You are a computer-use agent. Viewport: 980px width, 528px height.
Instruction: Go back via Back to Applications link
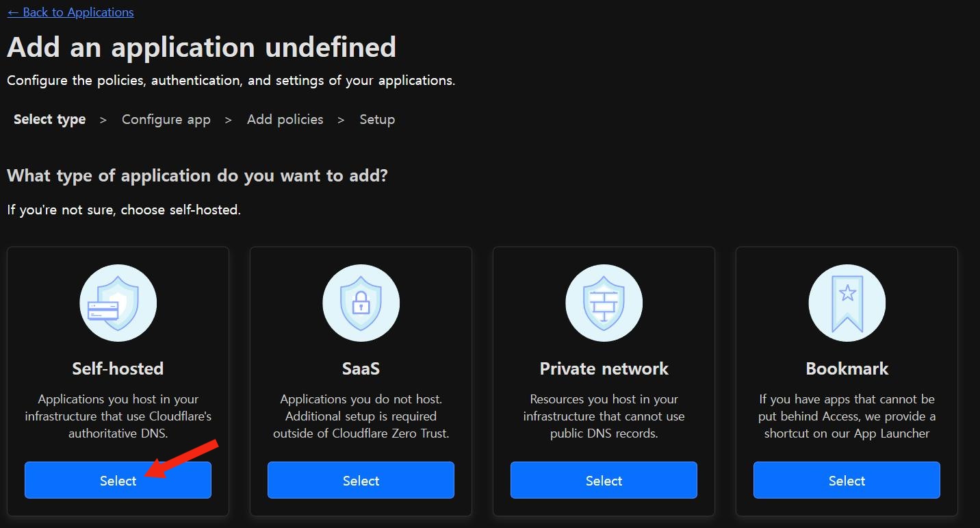pos(70,12)
